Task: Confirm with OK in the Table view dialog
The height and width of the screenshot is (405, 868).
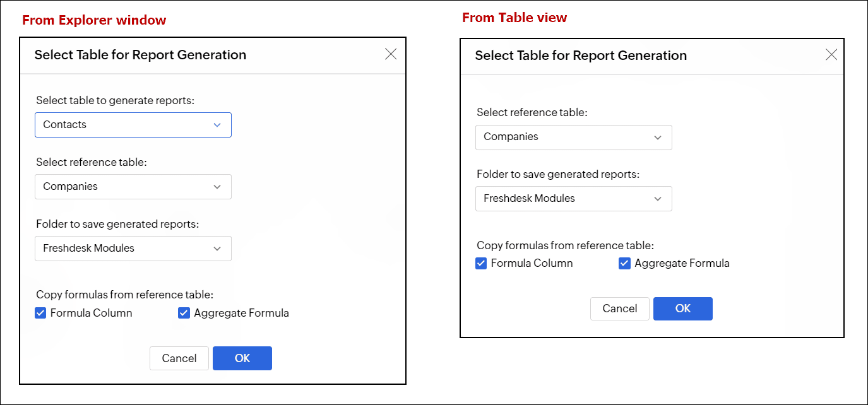Action: pos(683,308)
